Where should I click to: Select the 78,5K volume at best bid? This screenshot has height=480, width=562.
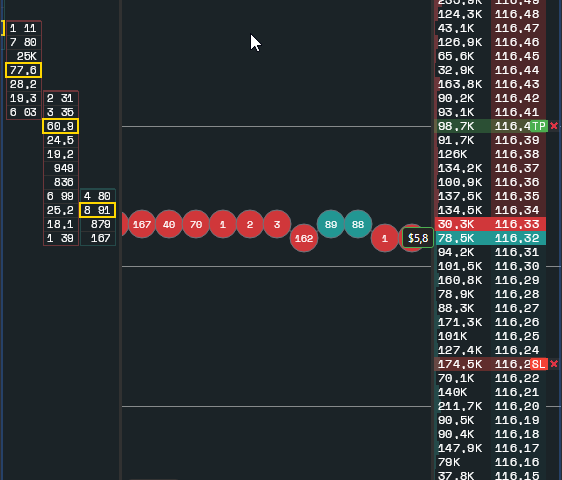point(456,238)
